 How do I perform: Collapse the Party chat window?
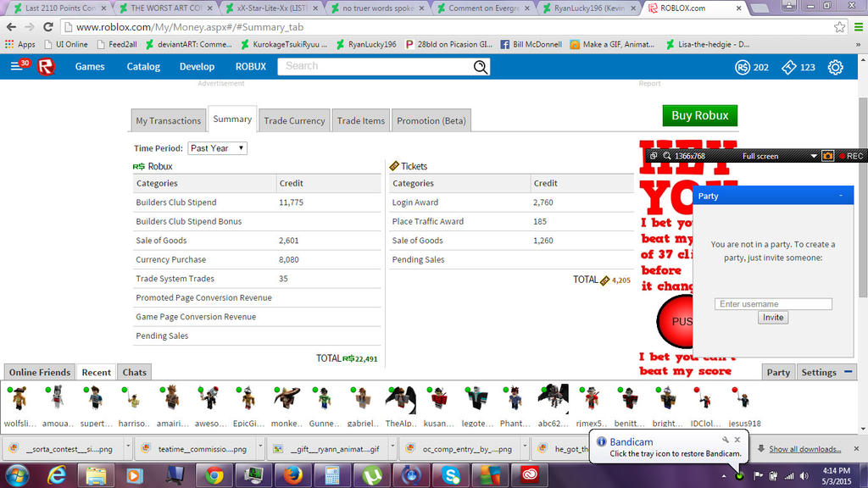(x=841, y=196)
